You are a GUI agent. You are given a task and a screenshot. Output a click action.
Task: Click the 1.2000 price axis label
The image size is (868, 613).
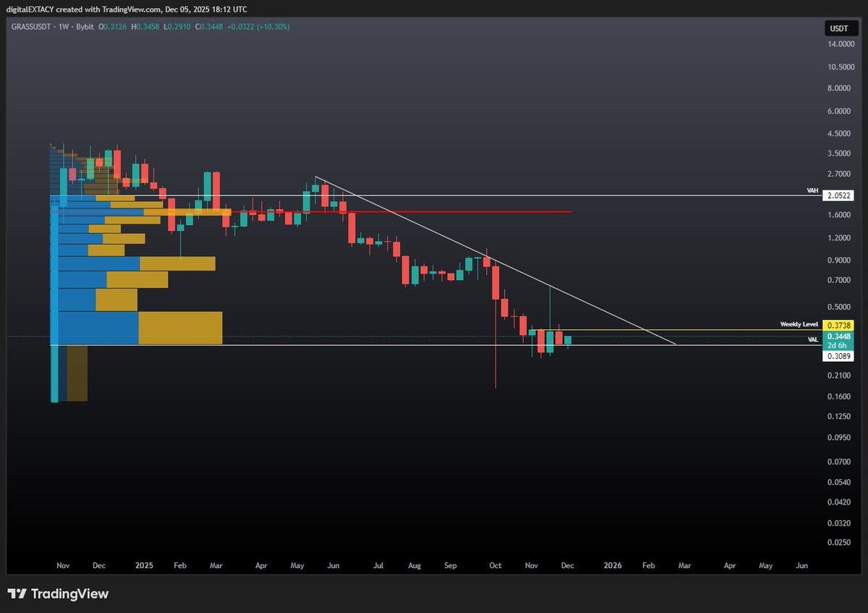pos(841,237)
